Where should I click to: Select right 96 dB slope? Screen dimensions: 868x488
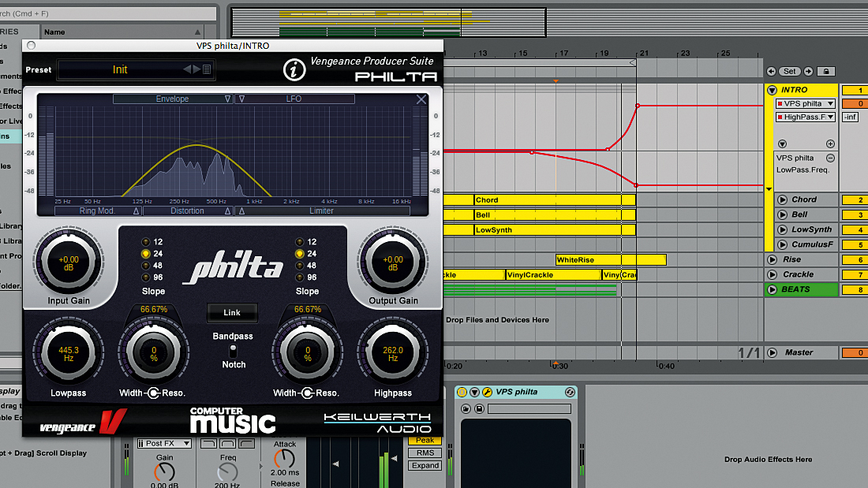pyautogui.click(x=300, y=278)
